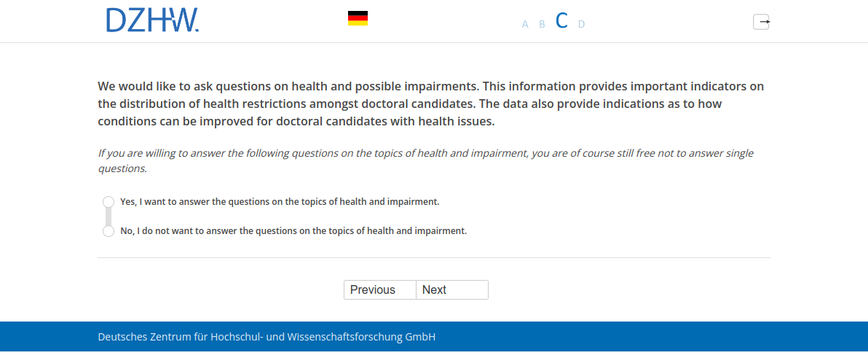The width and height of the screenshot is (868, 358).
Task: Jump to survey section A
Action: pyautogui.click(x=525, y=24)
